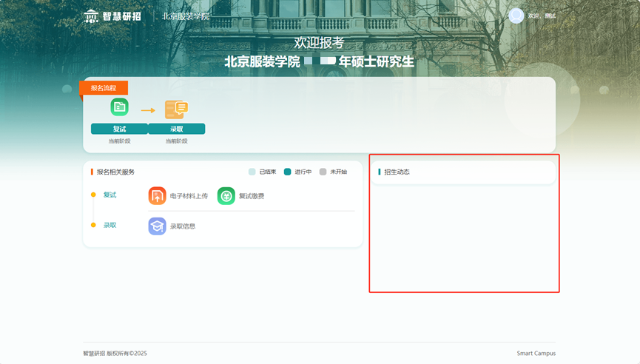
Task: Click the green 复试 stage icon
Action: coord(119,107)
